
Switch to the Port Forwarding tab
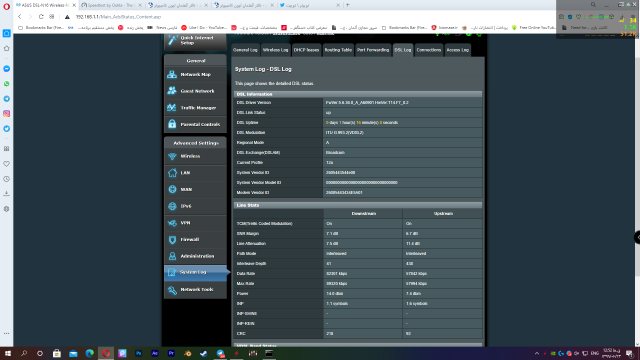(x=373, y=50)
